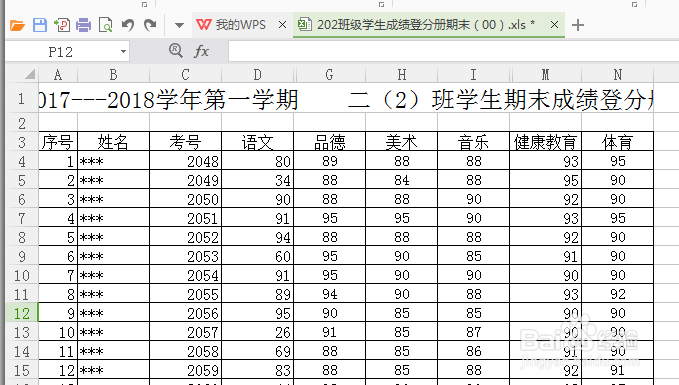Print the document with printer icon
This screenshot has width=679, height=385.
(84, 25)
